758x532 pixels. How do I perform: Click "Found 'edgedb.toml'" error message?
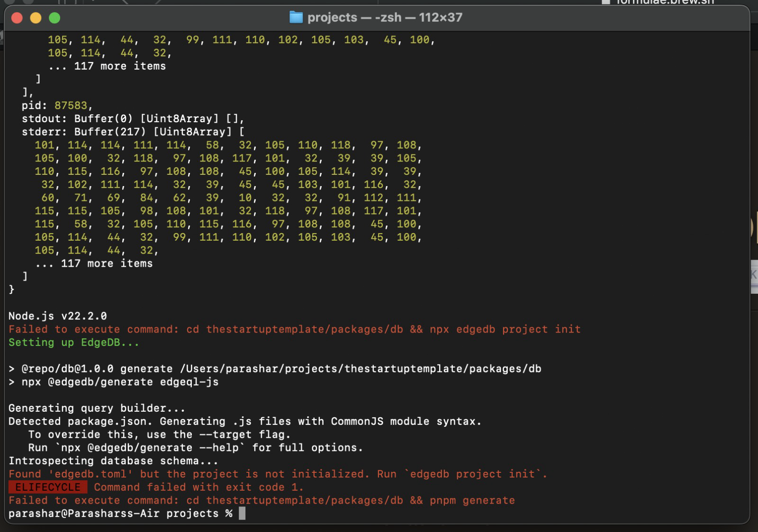278,474
